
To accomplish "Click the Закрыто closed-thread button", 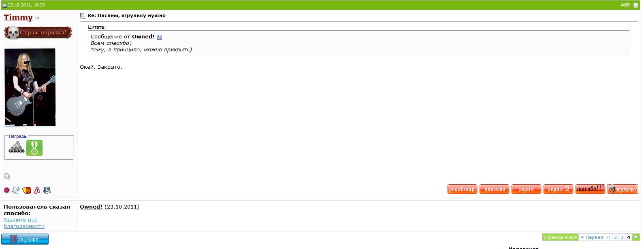I will click(25, 239).
